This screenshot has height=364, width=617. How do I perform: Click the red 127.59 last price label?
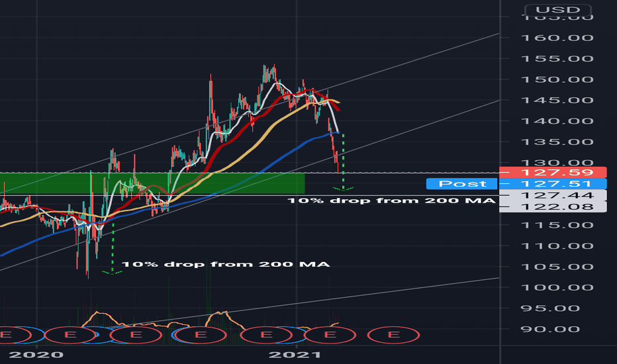click(x=553, y=172)
